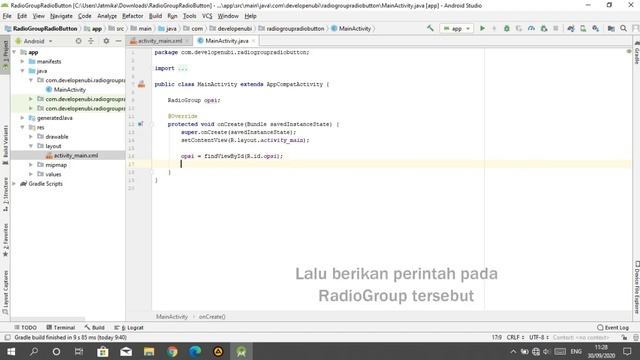Click the override gutter icon beside onCreate
This screenshot has height=360, width=640.
[140, 124]
